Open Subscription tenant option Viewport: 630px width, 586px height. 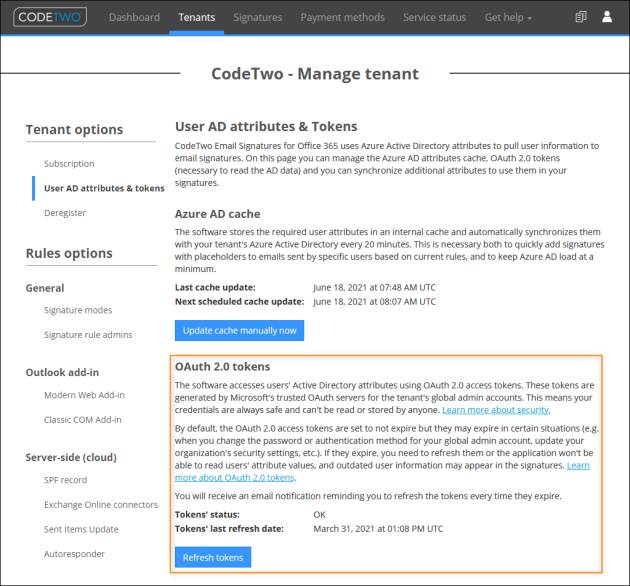pos(69,164)
